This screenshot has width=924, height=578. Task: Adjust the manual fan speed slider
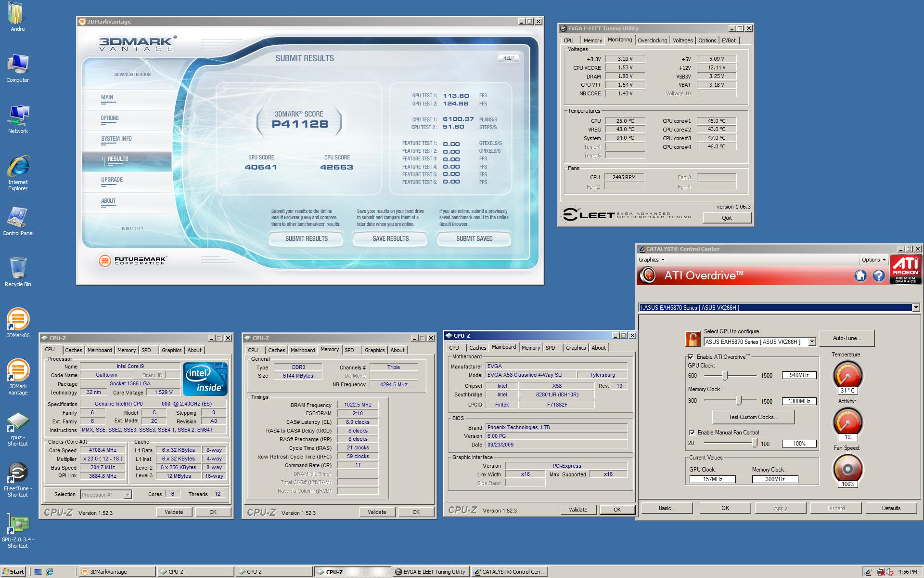click(755, 443)
